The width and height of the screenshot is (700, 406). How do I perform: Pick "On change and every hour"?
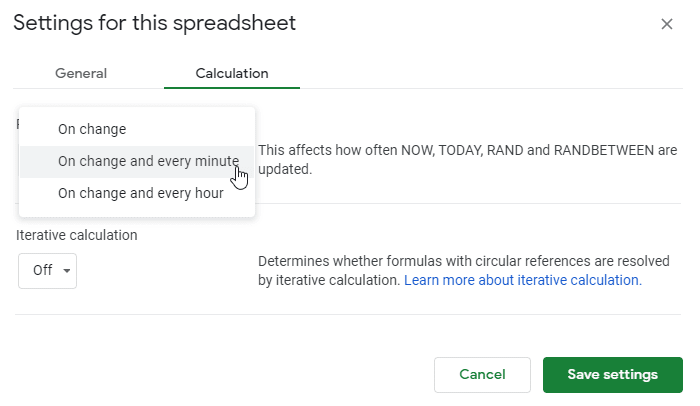(x=141, y=193)
